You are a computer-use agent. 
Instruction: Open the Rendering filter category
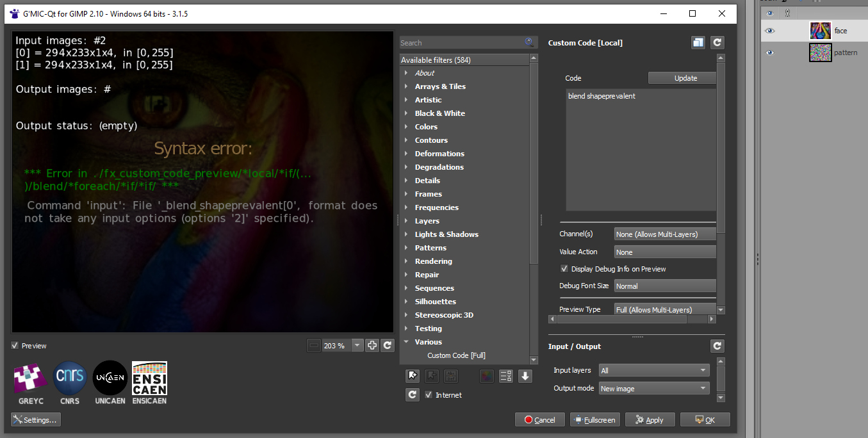[433, 261]
